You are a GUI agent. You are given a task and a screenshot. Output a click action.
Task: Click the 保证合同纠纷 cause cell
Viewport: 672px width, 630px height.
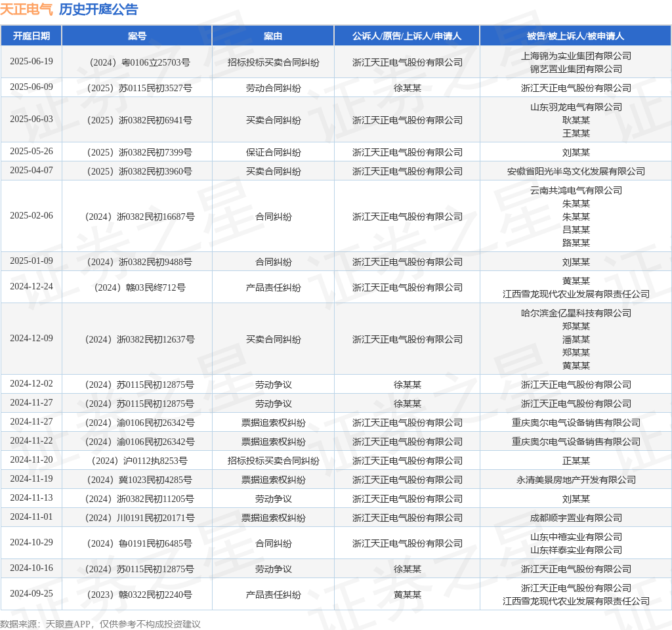(274, 152)
